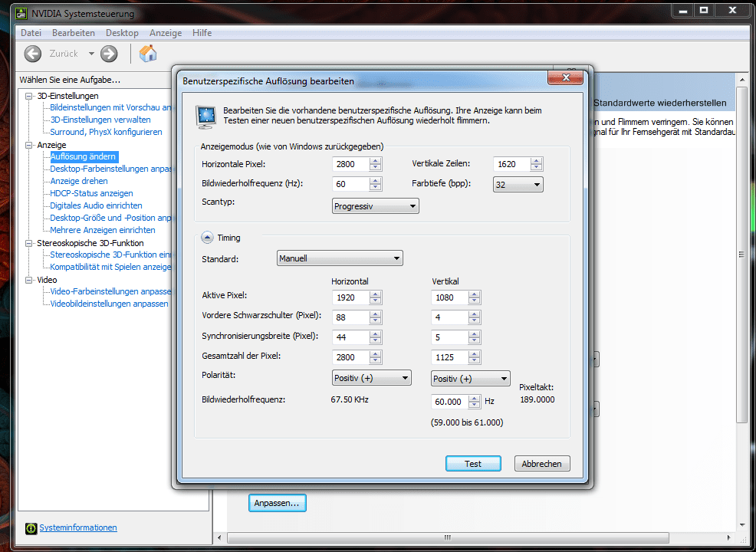Screen dimensions: 756x552
Task: Click the 60.000 Hz refresh rate field
Action: [x=450, y=402]
